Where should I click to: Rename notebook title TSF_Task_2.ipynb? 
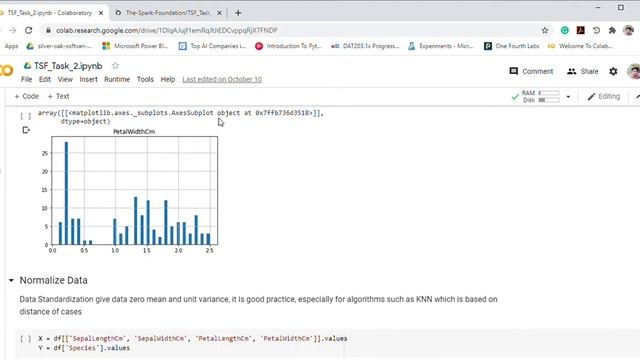point(68,66)
